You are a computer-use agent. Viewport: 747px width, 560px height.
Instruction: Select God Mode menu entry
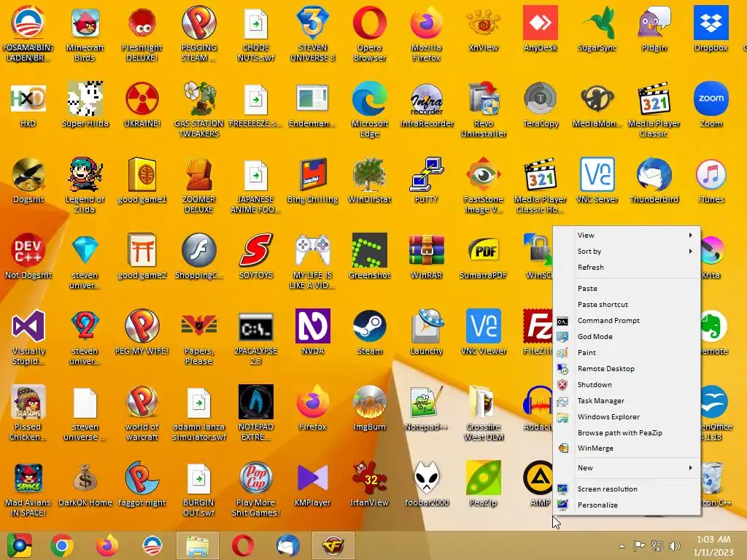point(627,337)
